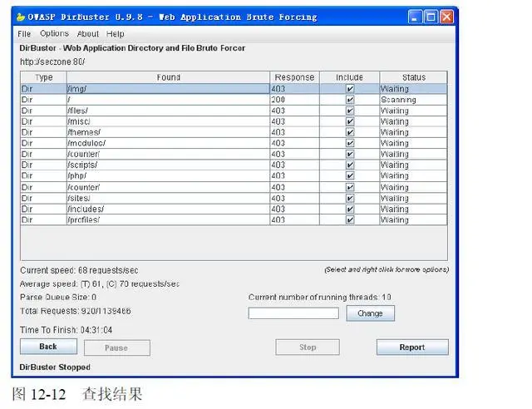Open the About menu

(88, 34)
